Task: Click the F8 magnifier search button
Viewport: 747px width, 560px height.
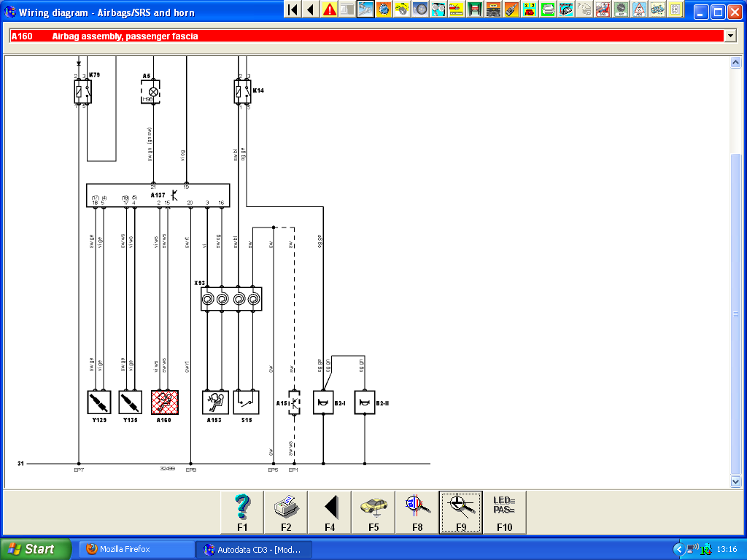Action: [417, 513]
